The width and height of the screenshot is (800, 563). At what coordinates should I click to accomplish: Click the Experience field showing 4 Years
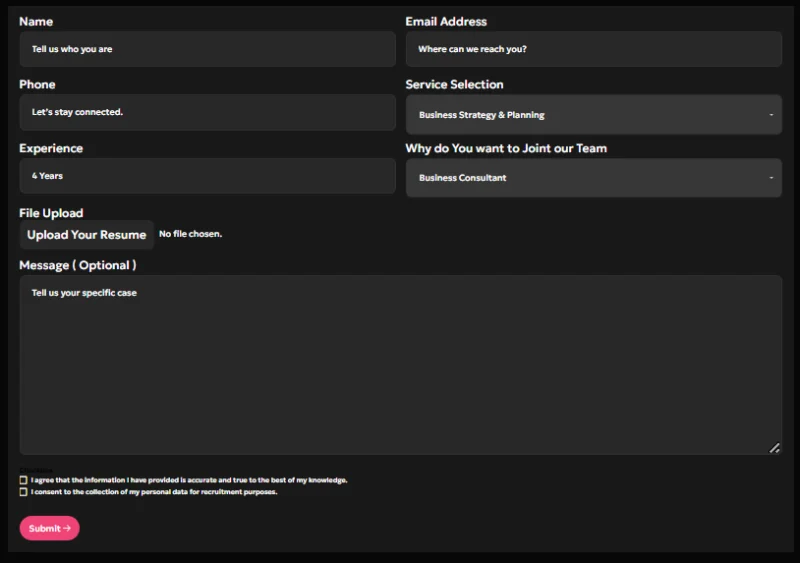(208, 176)
